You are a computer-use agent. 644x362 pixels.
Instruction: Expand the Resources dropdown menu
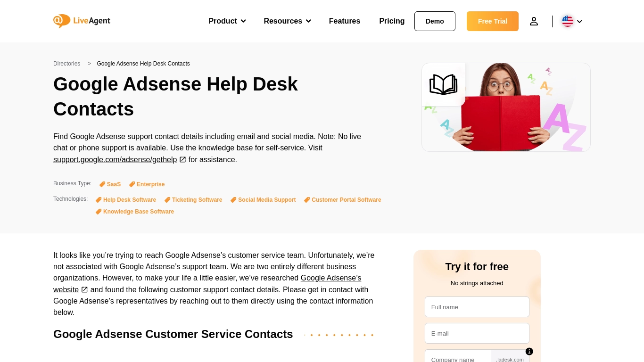click(287, 21)
